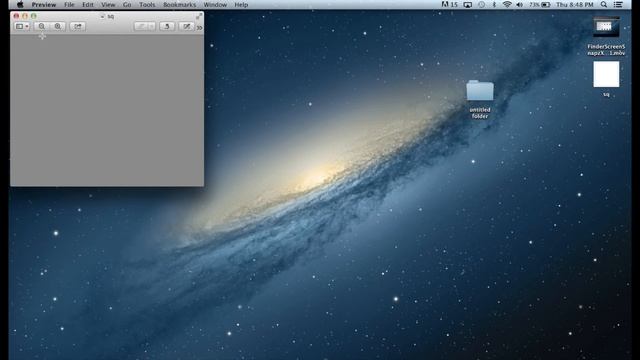Viewport: 640px width, 360px height.
Task: Show the Edit toolbar with pencil button
Action: pos(187,27)
